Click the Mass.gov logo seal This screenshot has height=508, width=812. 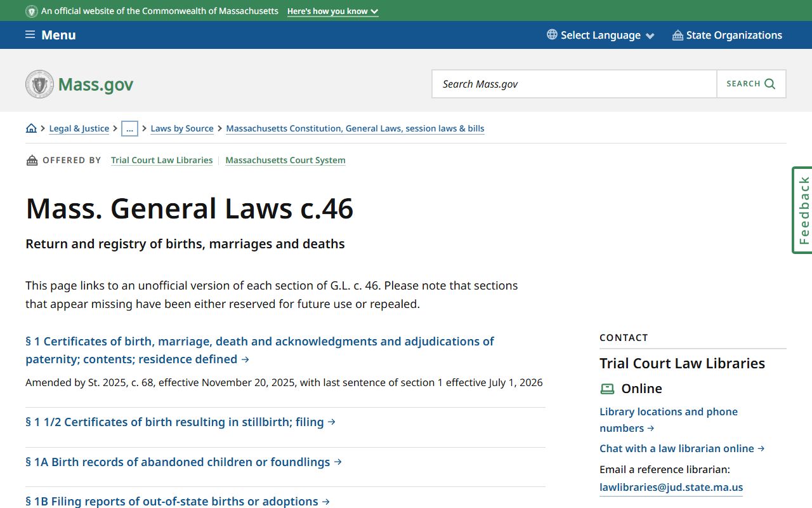pos(39,84)
